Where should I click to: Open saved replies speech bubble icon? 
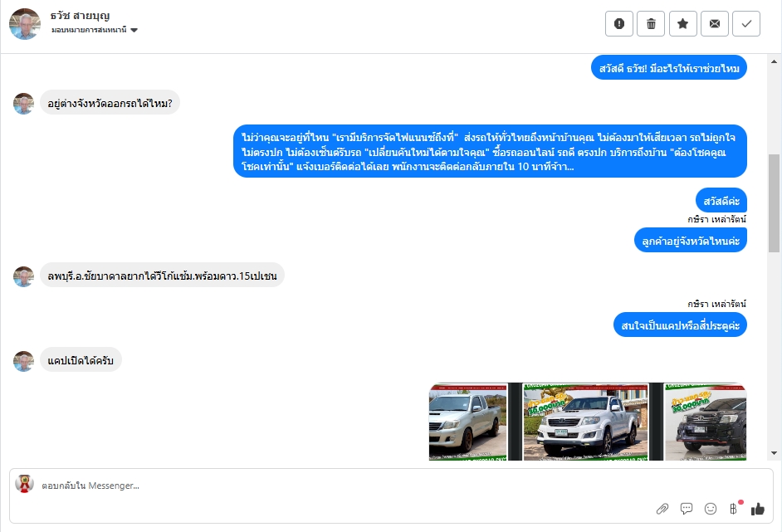point(687,509)
